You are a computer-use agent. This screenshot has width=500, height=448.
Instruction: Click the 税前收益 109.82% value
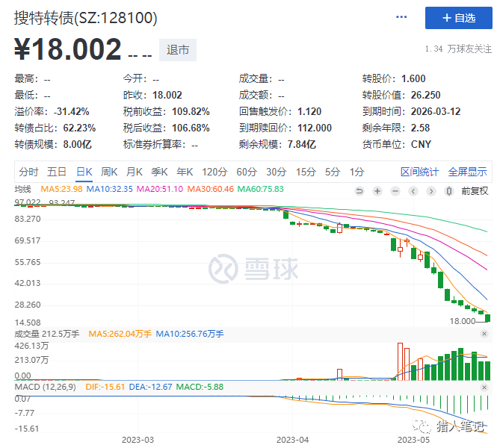(x=191, y=111)
